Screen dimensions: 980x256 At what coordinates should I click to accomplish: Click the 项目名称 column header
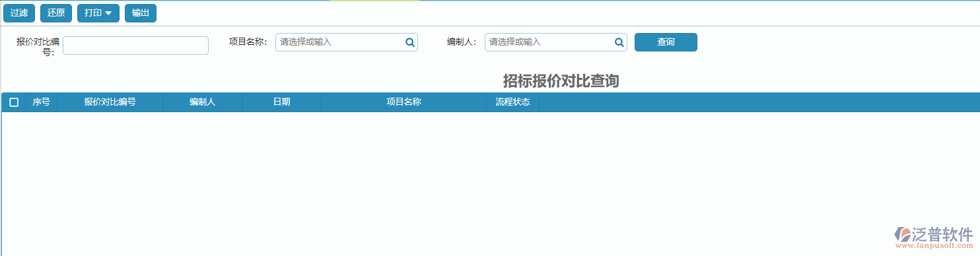pos(404,102)
